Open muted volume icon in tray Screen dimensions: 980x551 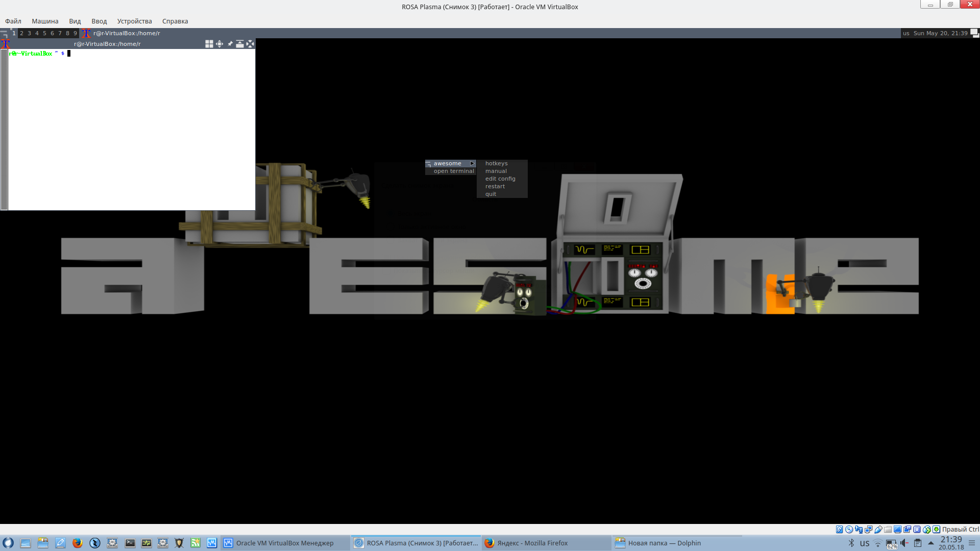[x=904, y=543]
